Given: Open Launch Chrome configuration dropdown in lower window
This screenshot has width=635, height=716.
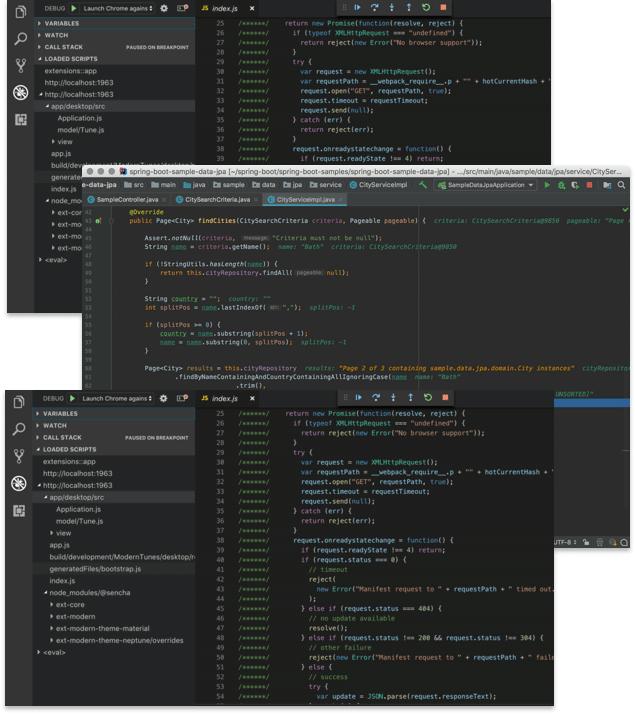Looking at the screenshot, I should tap(116, 398).
